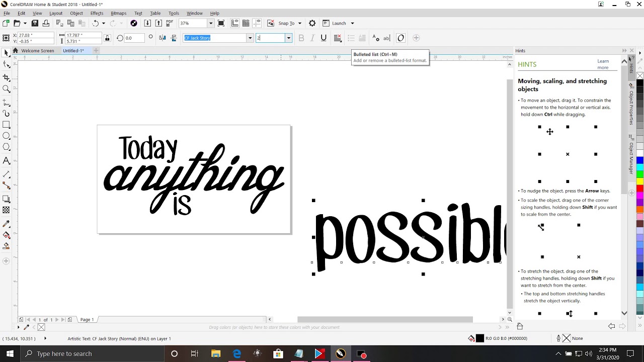The width and height of the screenshot is (644, 362).
Task: Select the blue color swatch
Action: pos(640,160)
